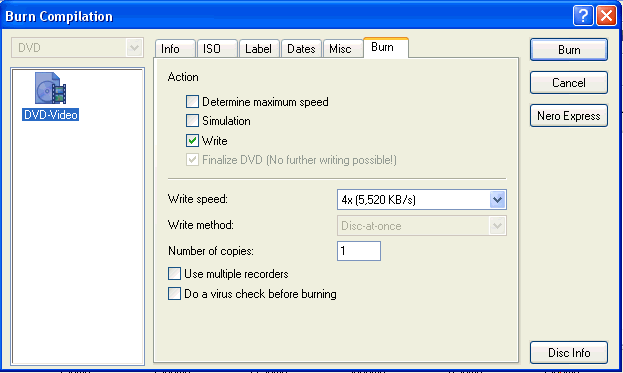Image resolution: width=623 pixels, height=373 pixels.
Task: Close the Burn Compilation dialog
Action: [x=606, y=16]
